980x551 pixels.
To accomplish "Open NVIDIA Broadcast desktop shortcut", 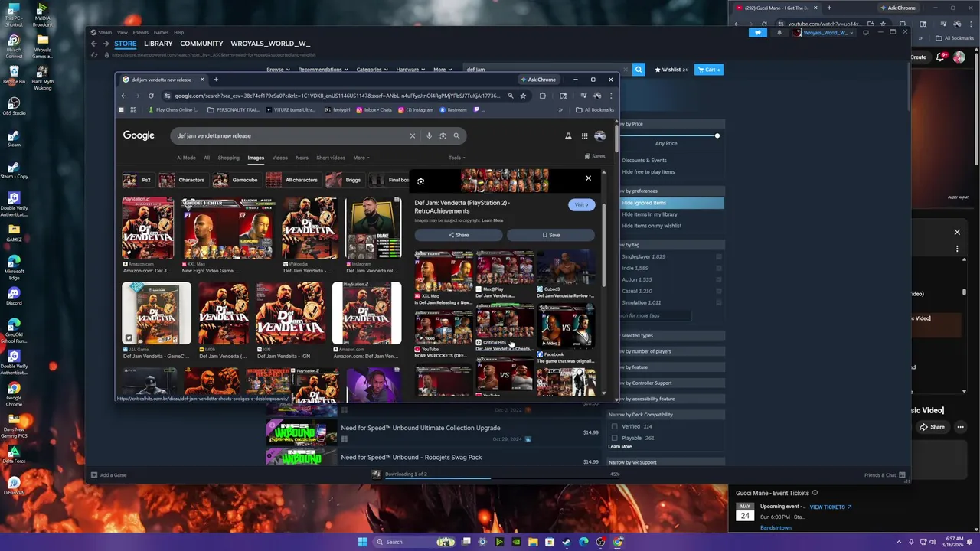I will pyautogui.click(x=42, y=15).
